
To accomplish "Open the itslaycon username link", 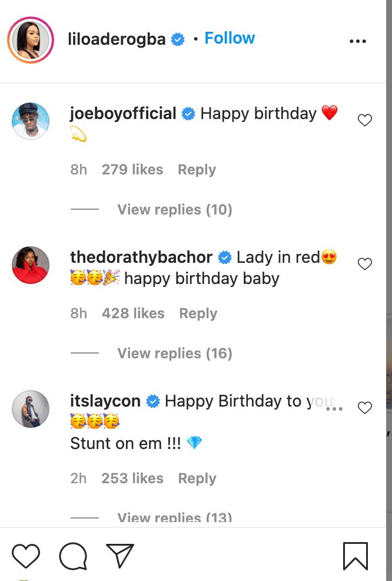I will tap(105, 401).
